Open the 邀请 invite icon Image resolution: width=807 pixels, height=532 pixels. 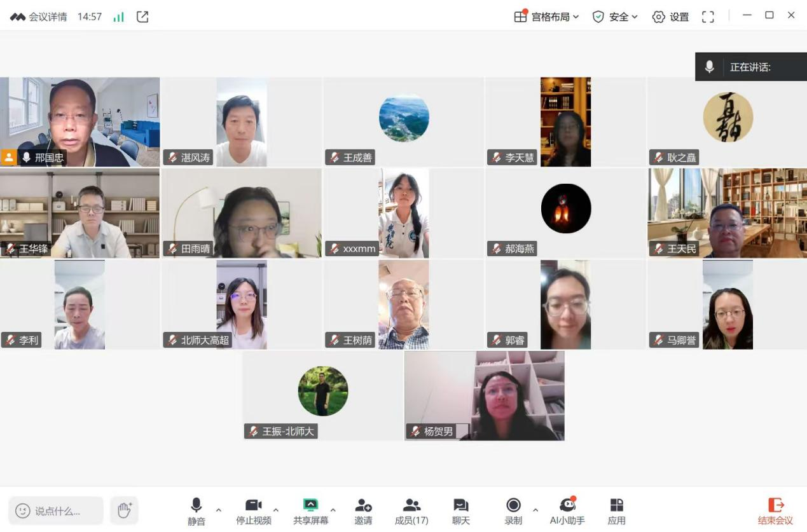pyautogui.click(x=363, y=504)
